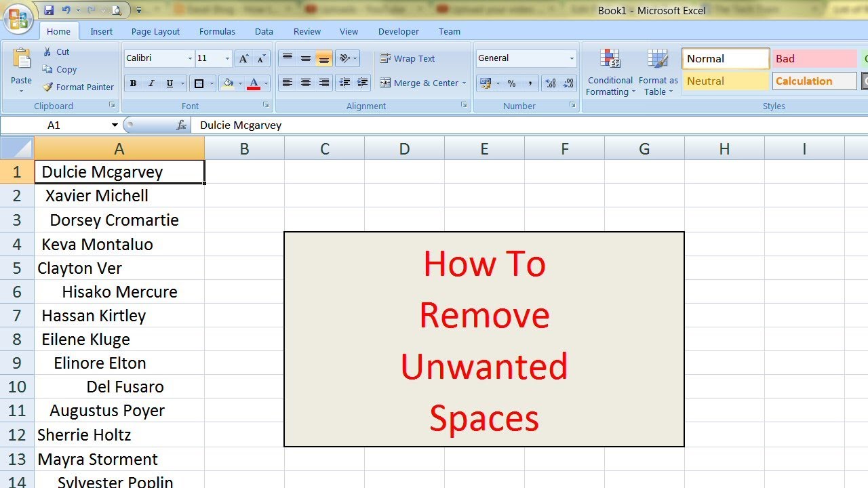Screen dimensions: 868x488
Task: Open Font dialog box launcher
Action: pos(266,105)
